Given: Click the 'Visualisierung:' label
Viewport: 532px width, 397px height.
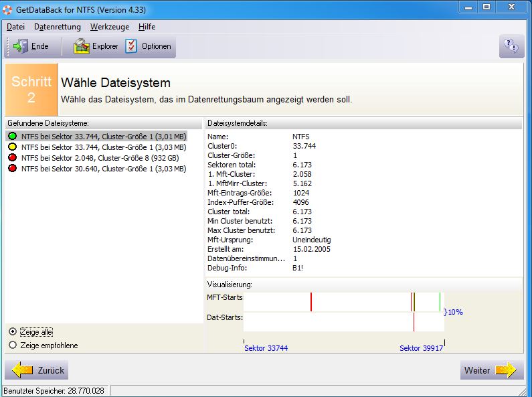Looking at the screenshot, I should pos(230,285).
